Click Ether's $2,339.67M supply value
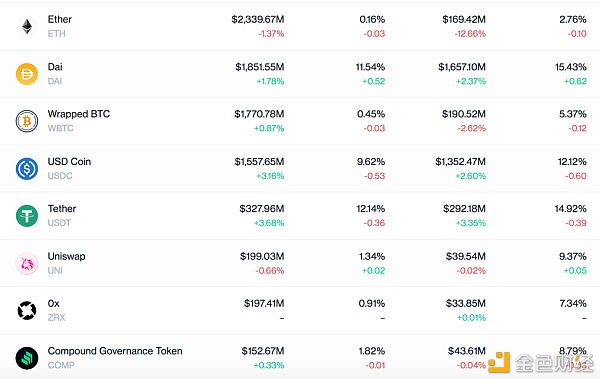The image size is (600, 379). (258, 20)
